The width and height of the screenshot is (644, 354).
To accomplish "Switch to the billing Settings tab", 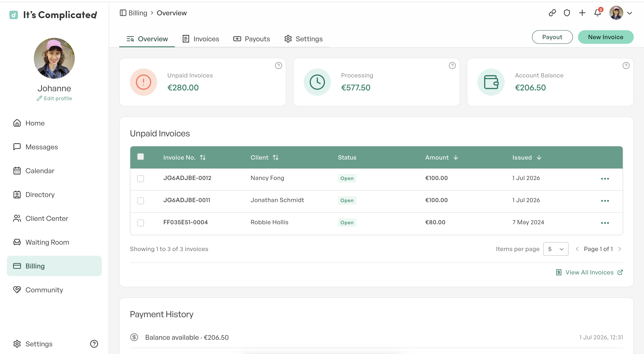I will (x=303, y=39).
